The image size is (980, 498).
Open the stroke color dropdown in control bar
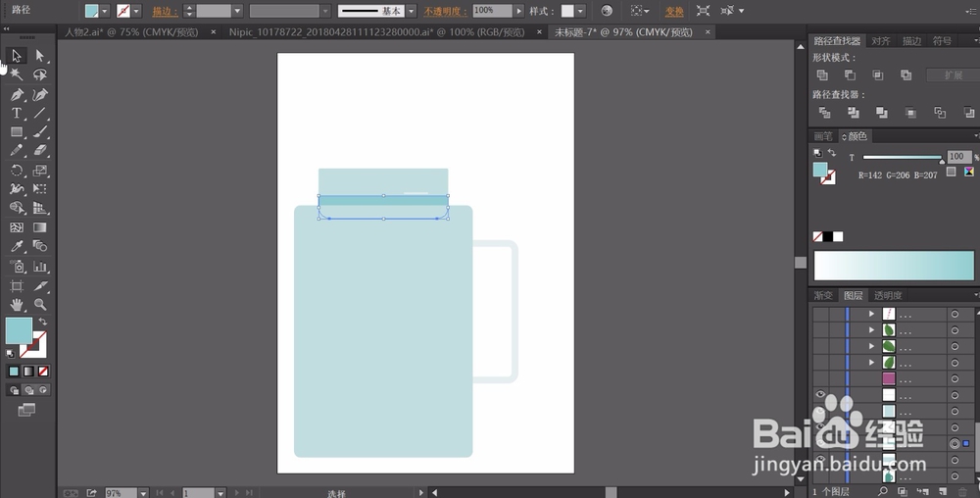tap(136, 11)
